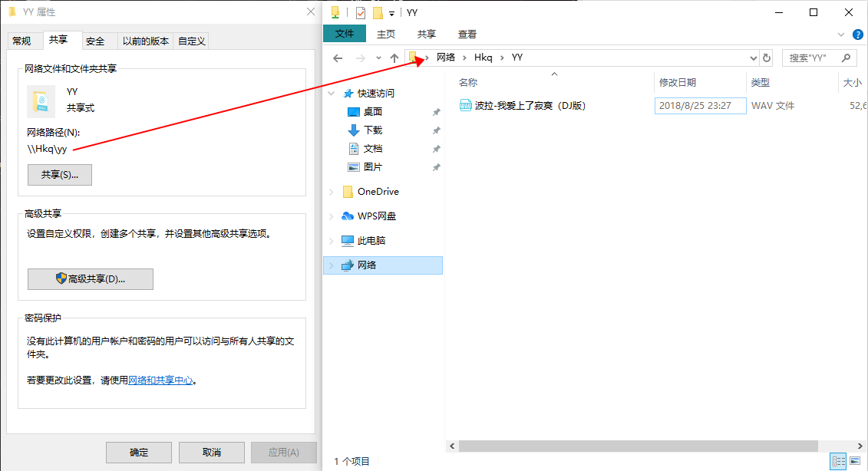Switch to large icons view
The width and height of the screenshot is (868, 471).
(855, 460)
